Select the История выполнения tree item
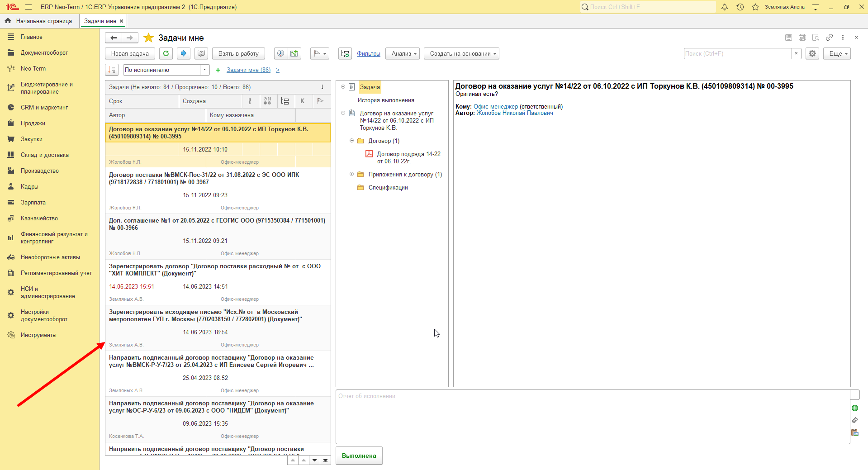Screen dimensions: 868x470 (386, 100)
